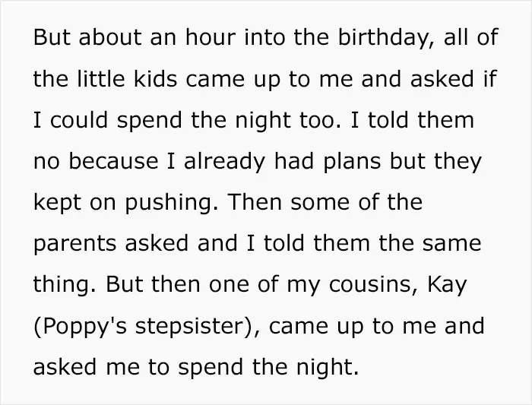The width and height of the screenshot is (532, 405).
Task: Click the word 'because' in the paragraph
Action: pos(113,161)
